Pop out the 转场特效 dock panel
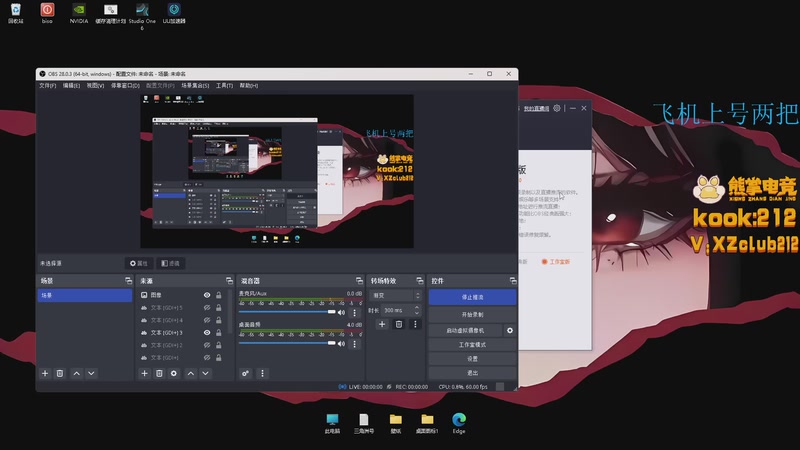Image resolution: width=800 pixels, height=450 pixels. 419,281
